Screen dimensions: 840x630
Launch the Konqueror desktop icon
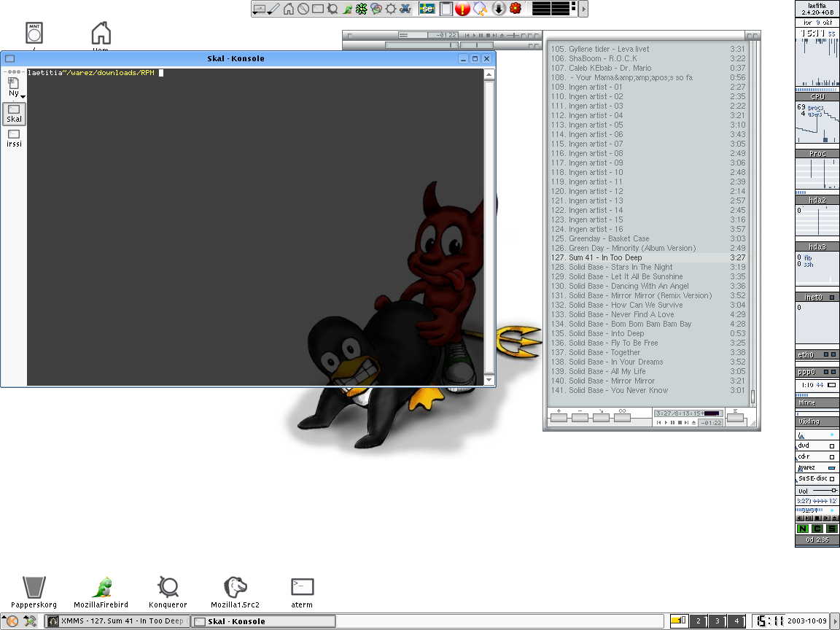click(168, 593)
